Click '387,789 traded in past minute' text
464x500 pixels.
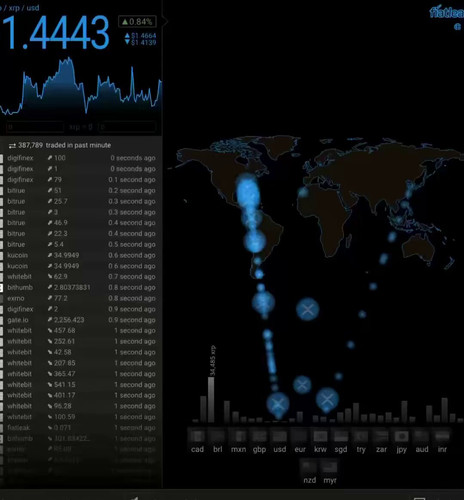pos(65,145)
